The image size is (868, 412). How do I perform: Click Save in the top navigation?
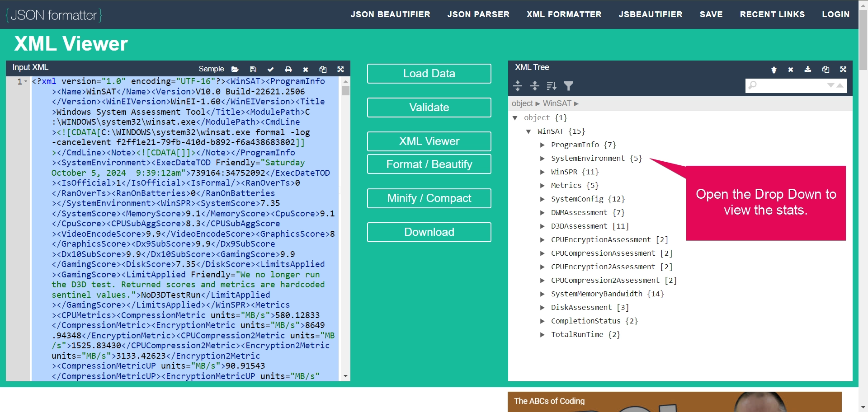click(711, 14)
